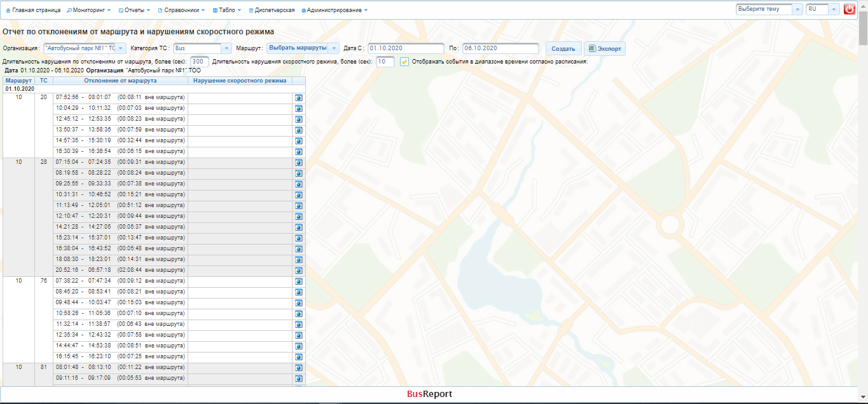The width and height of the screenshot is (868, 404).
Task: Click the ТС column header
Action: click(x=44, y=81)
